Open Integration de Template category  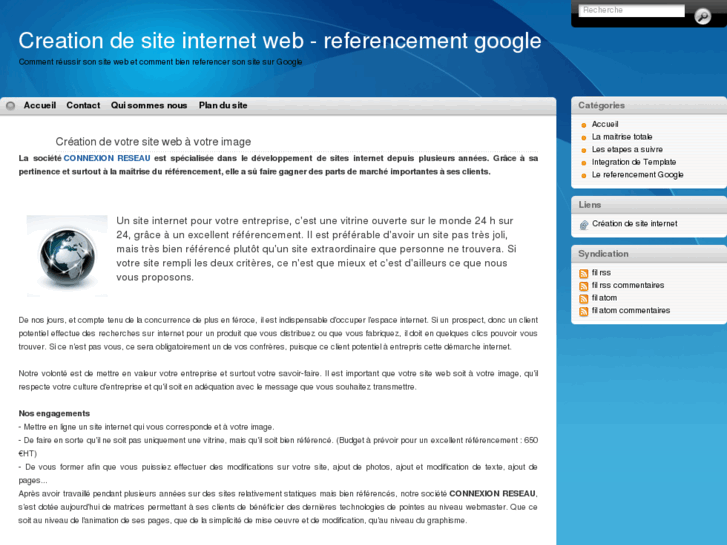[x=634, y=162]
